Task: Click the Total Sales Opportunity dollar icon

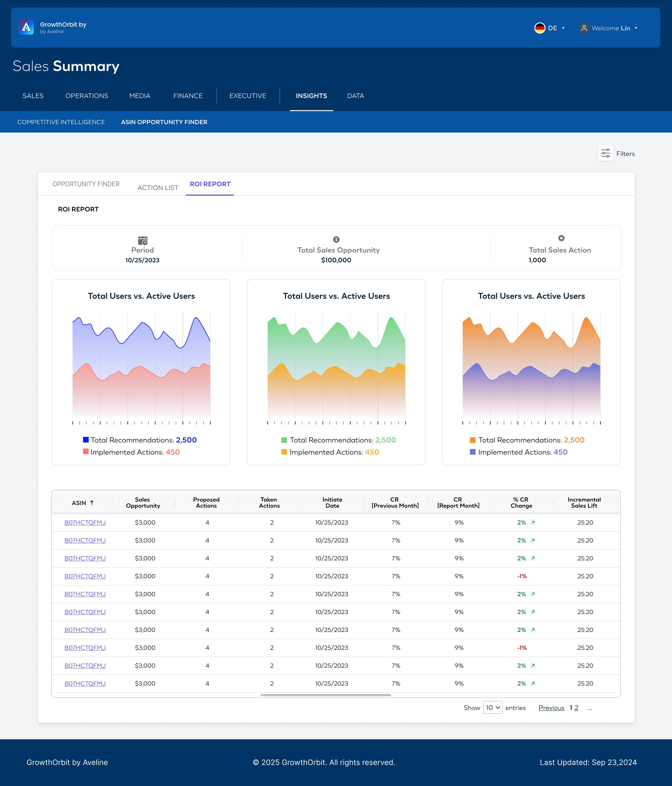Action: click(336, 239)
